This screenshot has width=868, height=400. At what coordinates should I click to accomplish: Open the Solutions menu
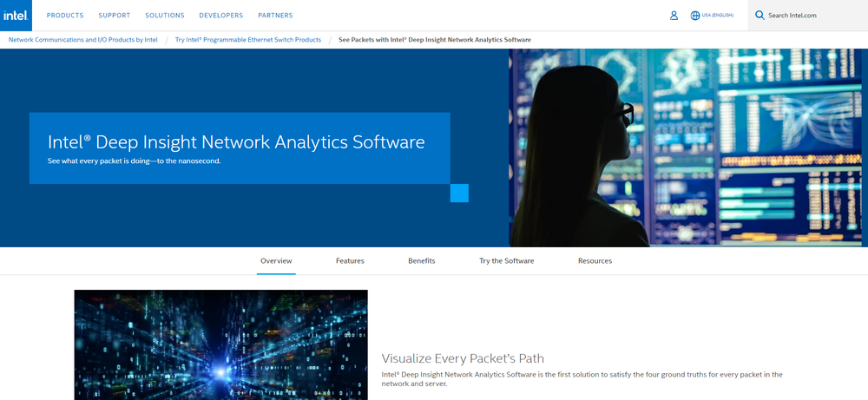[x=165, y=16]
